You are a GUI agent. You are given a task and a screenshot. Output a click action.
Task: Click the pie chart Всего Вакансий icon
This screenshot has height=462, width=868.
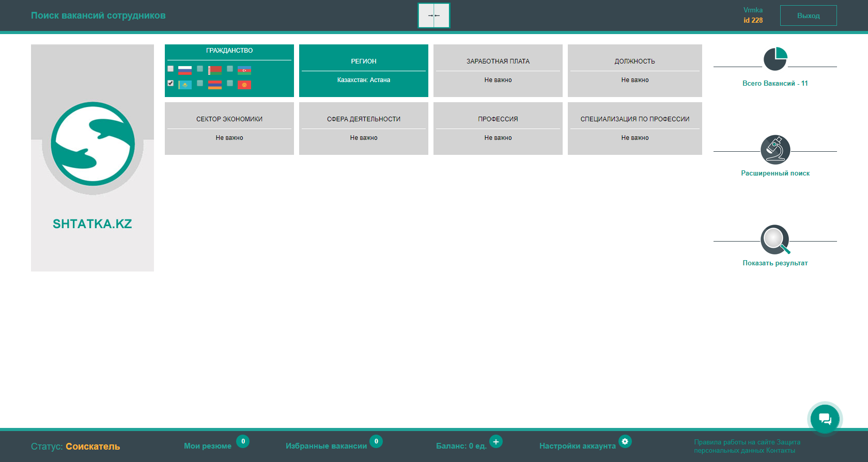[775, 59]
